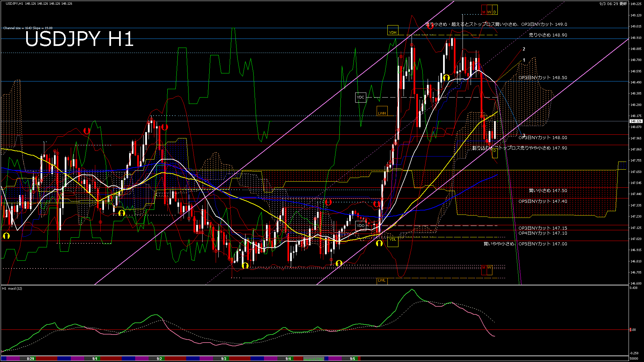Click yellow up-arrow marker below YDL box
This screenshot has width=644, height=362.
click(x=379, y=243)
